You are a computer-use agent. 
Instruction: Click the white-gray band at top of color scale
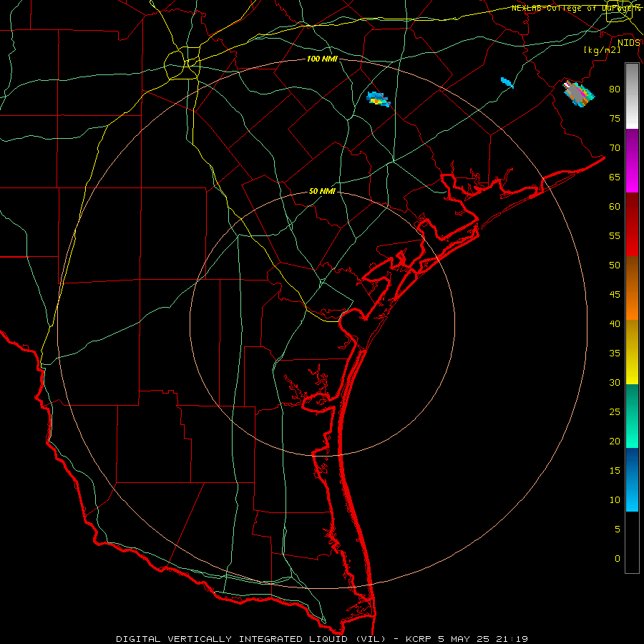632,96
